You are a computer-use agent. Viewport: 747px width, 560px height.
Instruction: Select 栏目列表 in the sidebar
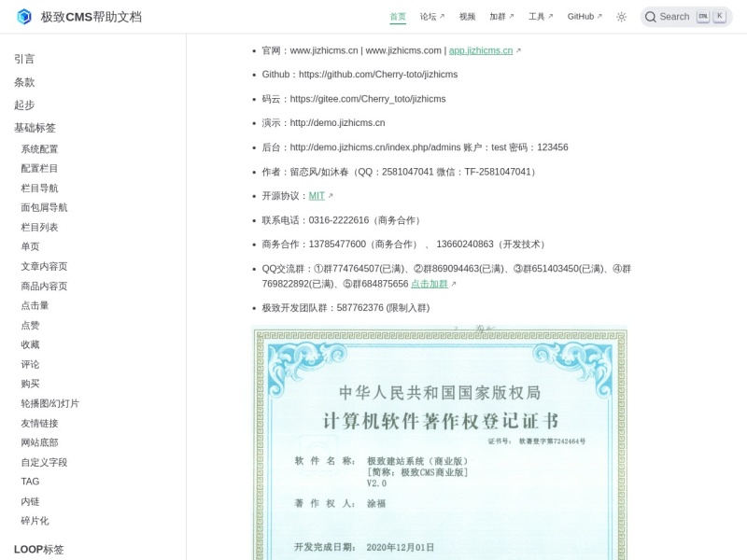(x=39, y=227)
